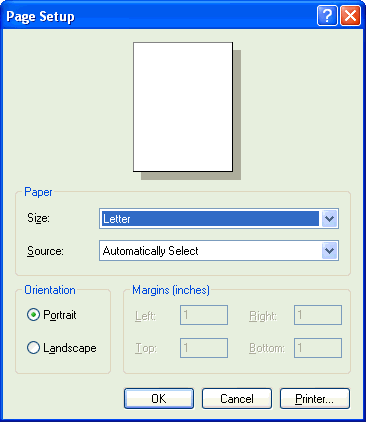
Task: Click the Size label text
Action: click(x=38, y=218)
